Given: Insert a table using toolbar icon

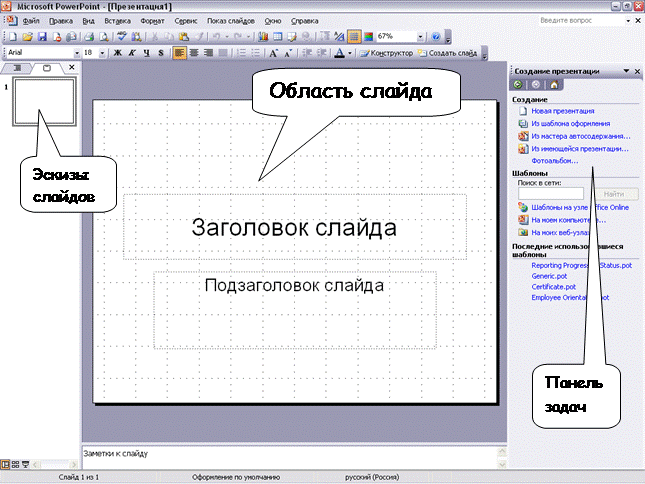Looking at the screenshot, I should point(278,37).
